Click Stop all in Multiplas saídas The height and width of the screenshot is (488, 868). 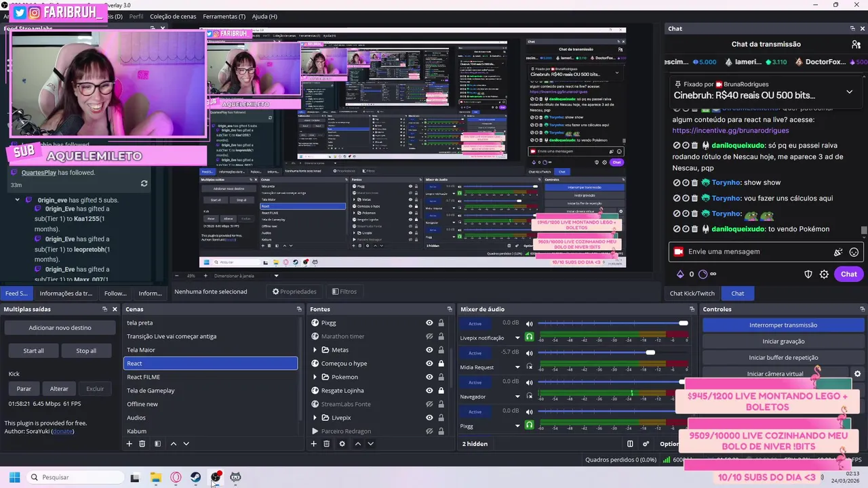coord(86,350)
